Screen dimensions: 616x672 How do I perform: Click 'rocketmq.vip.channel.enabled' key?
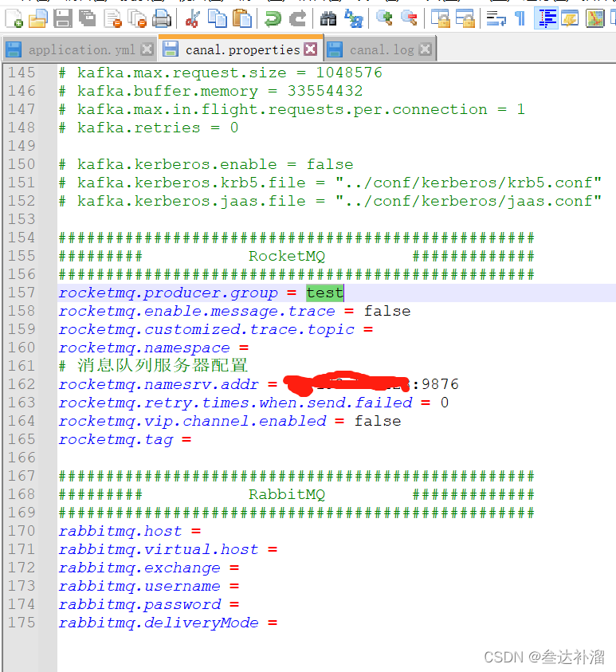coord(192,422)
